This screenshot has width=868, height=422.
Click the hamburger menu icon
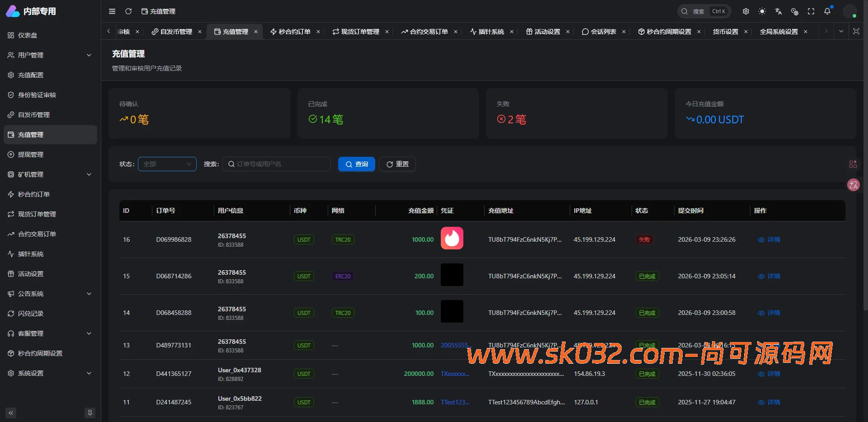[112, 11]
